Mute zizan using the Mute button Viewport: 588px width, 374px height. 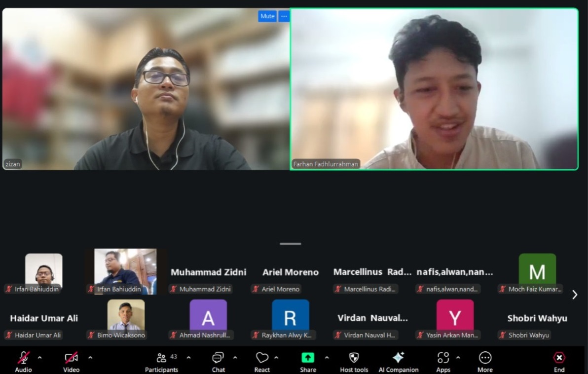click(267, 16)
